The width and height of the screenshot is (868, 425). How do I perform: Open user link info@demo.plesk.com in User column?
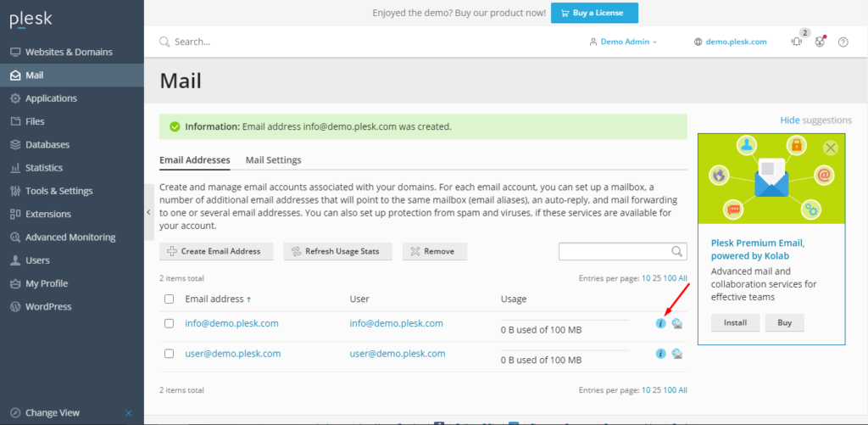click(397, 323)
